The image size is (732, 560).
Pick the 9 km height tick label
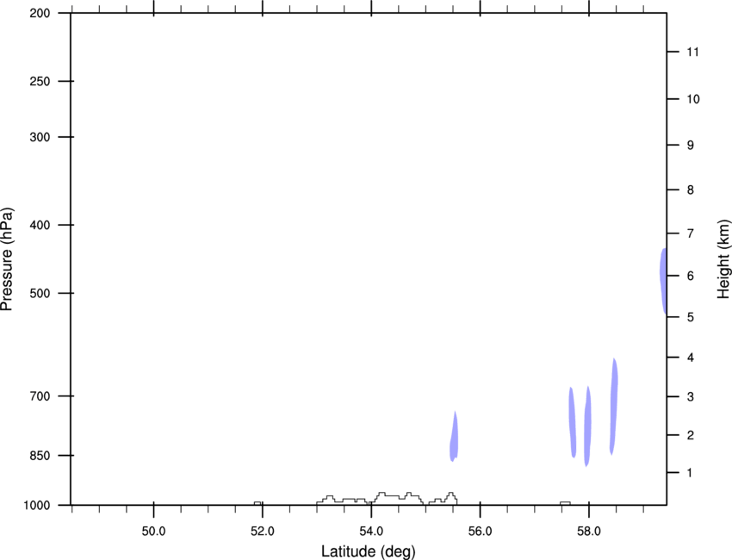click(691, 146)
